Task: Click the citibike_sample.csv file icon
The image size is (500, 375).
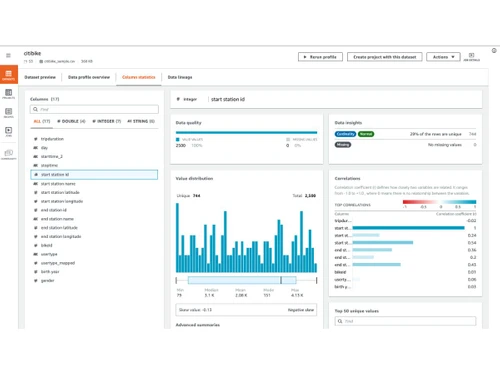Action: [41, 61]
